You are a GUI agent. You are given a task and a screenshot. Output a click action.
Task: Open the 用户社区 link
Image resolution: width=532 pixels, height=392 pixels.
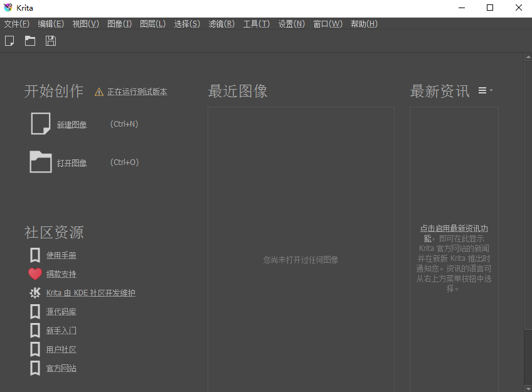pyautogui.click(x=61, y=349)
